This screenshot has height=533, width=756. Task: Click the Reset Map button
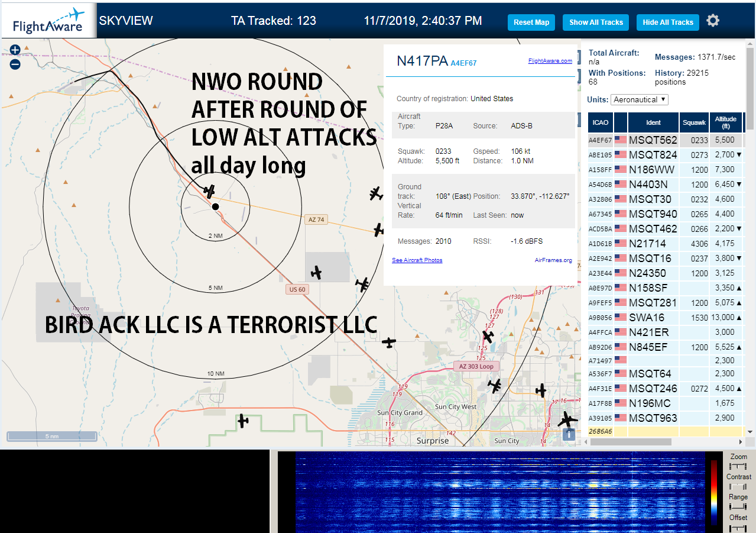pos(531,22)
